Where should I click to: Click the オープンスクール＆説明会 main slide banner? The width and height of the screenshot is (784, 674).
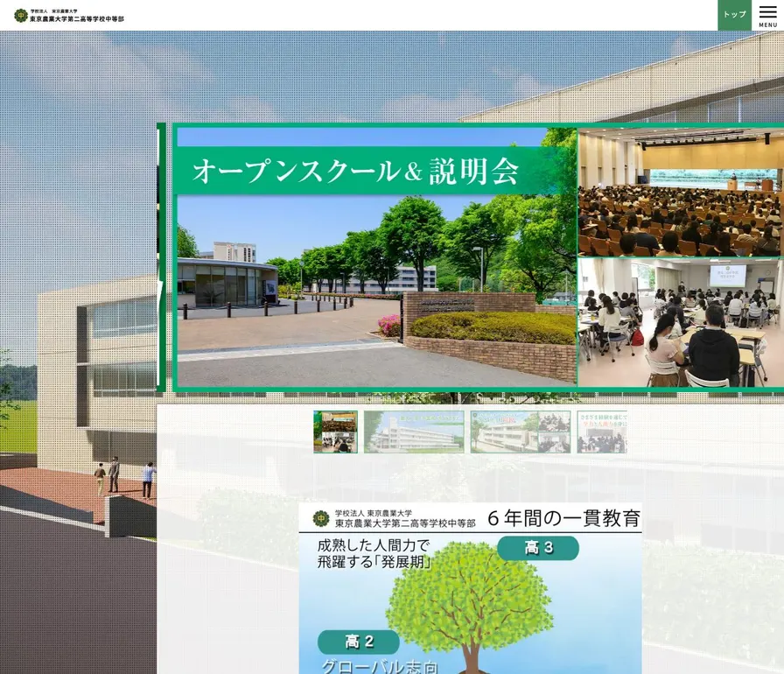[478, 257]
